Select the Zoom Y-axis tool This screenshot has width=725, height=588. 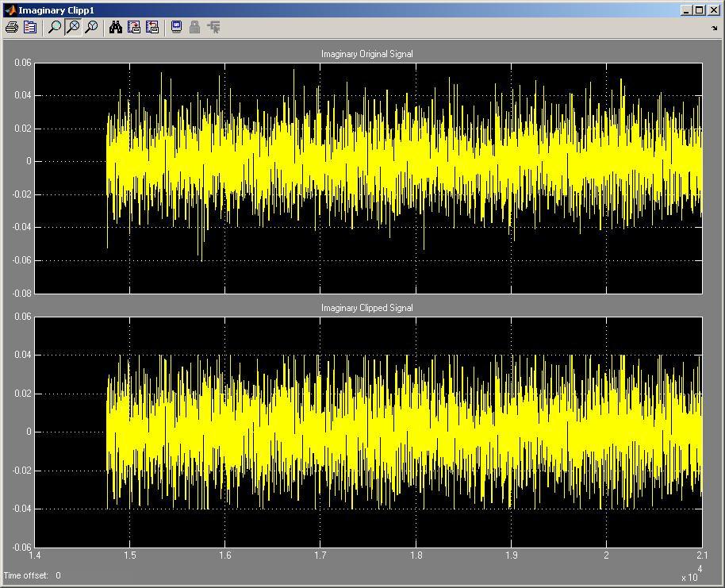91,28
